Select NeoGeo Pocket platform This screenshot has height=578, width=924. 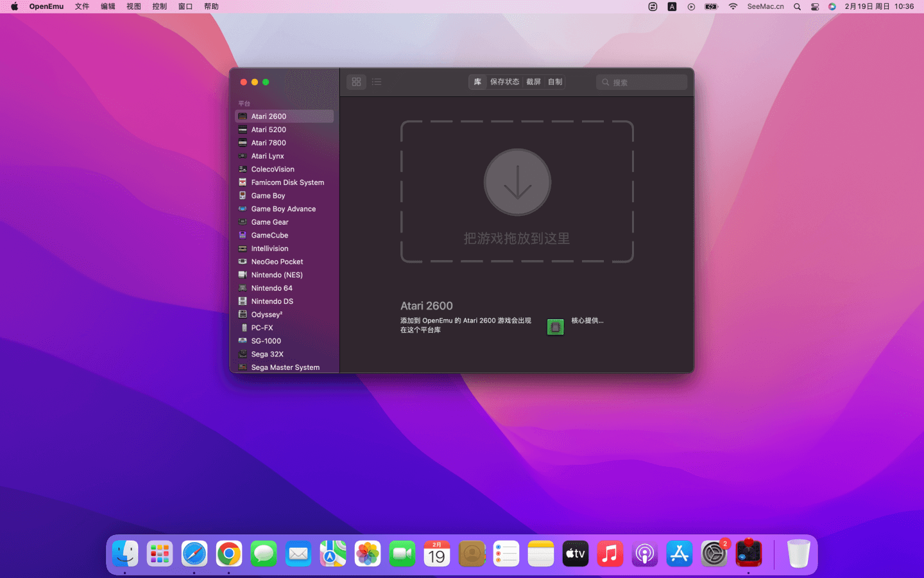tap(284, 262)
